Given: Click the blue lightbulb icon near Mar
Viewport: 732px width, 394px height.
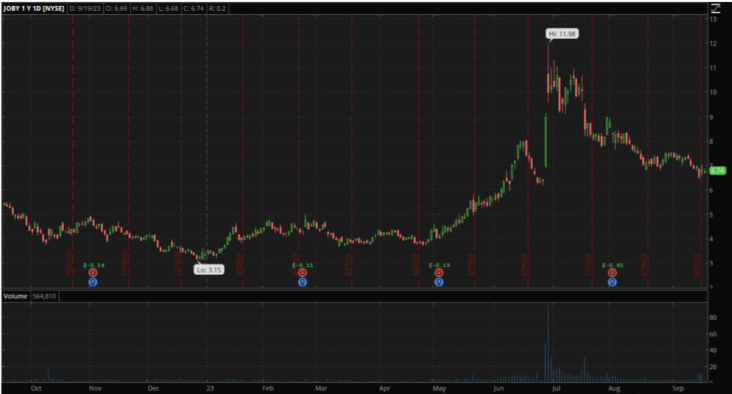Looking at the screenshot, I should pyautogui.click(x=303, y=282).
